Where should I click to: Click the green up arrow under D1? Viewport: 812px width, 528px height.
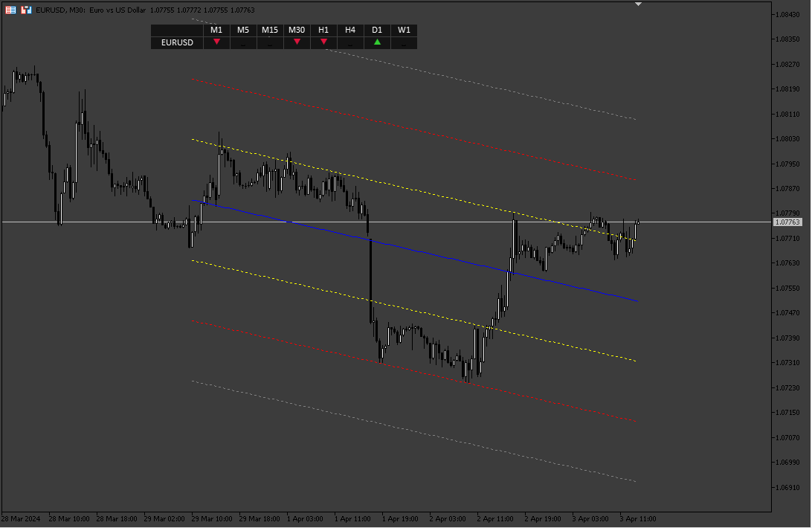[377, 42]
